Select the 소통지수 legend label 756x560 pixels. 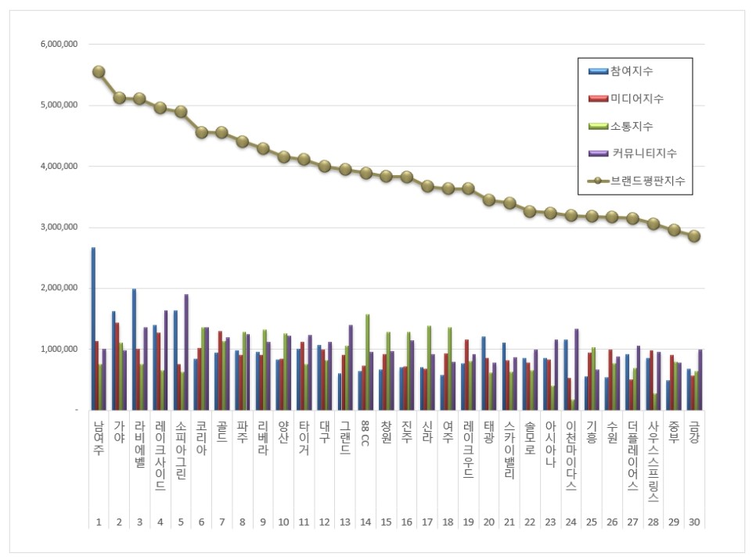[x=632, y=126]
